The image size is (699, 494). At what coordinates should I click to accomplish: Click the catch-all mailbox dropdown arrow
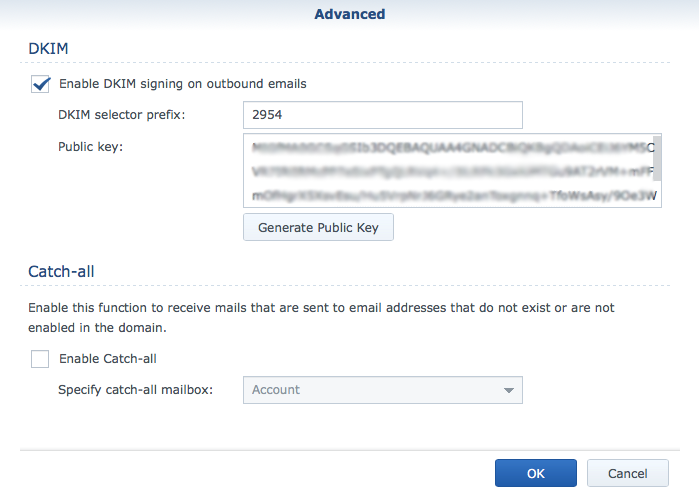pos(509,389)
